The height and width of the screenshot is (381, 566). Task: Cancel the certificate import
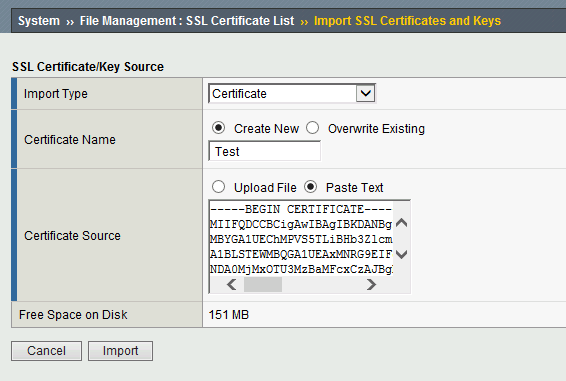pos(47,351)
